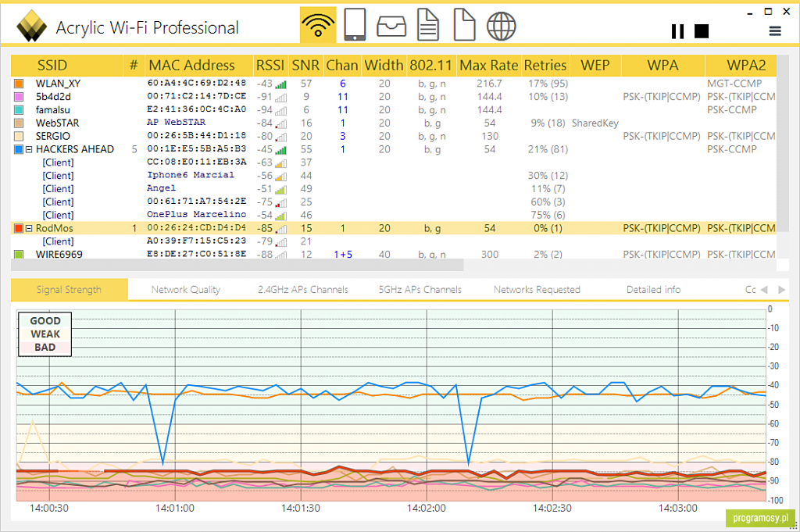Screen dimensions: 800x532
Task: Collapse the HACKERS AHEAD client list
Action: click(x=29, y=149)
